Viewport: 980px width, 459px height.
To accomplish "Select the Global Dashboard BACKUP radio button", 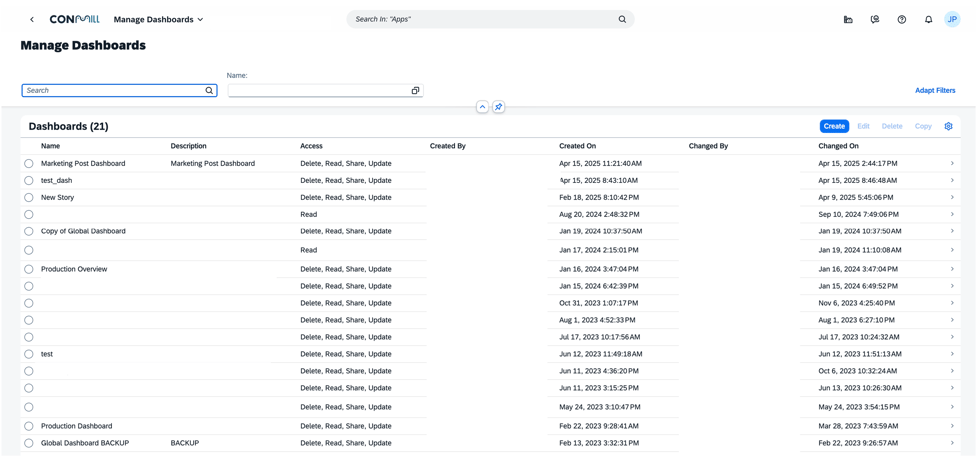I will click(x=29, y=443).
